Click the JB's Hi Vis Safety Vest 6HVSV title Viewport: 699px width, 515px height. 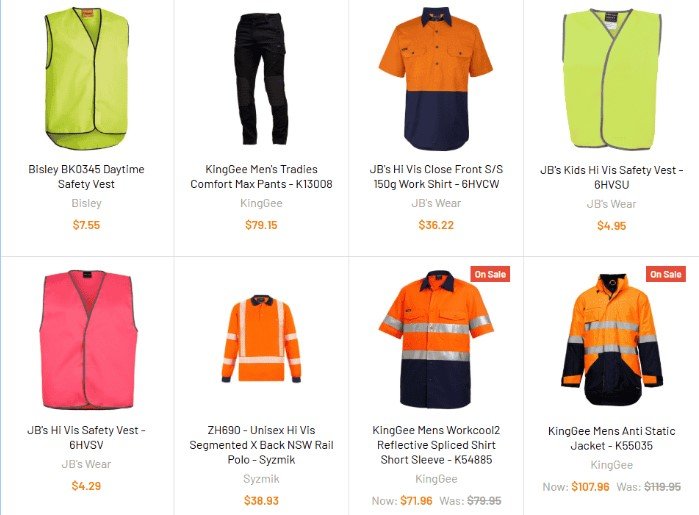click(x=86, y=437)
